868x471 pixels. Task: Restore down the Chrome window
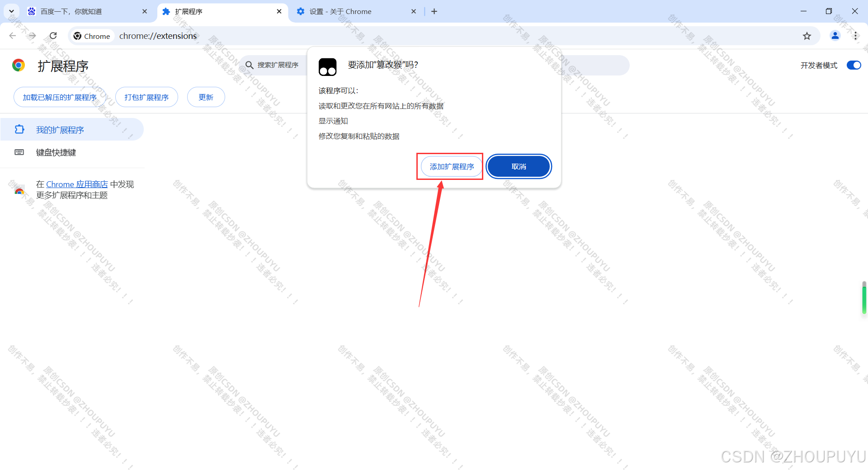point(829,11)
